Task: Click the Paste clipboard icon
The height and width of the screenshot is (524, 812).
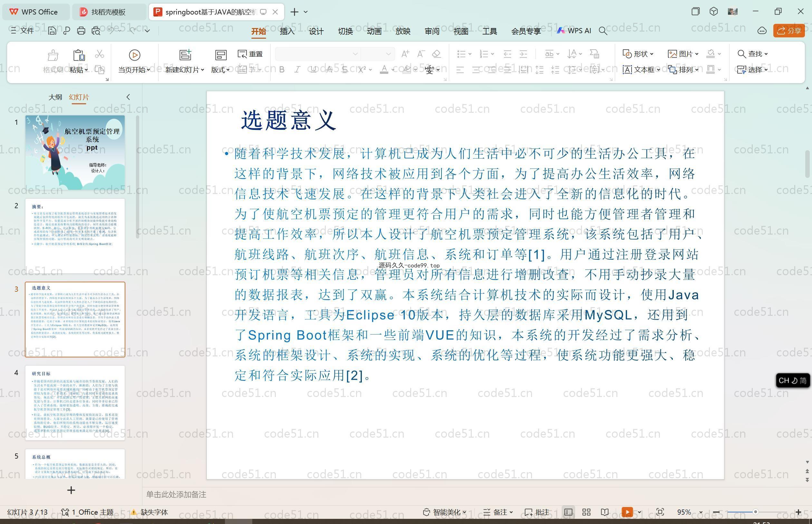Action: point(79,55)
